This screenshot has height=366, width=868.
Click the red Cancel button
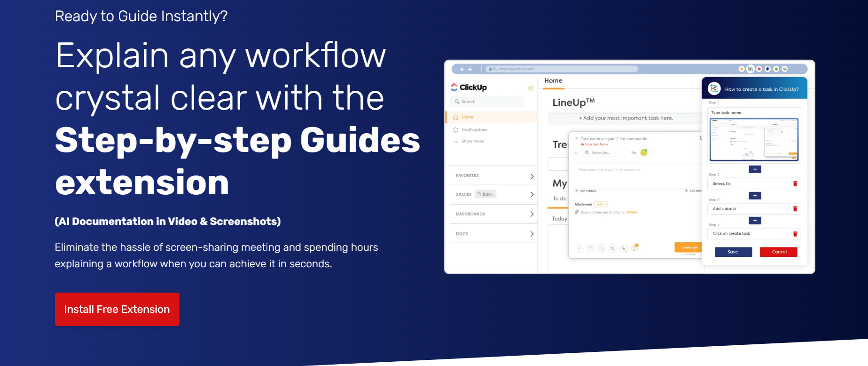(x=779, y=252)
